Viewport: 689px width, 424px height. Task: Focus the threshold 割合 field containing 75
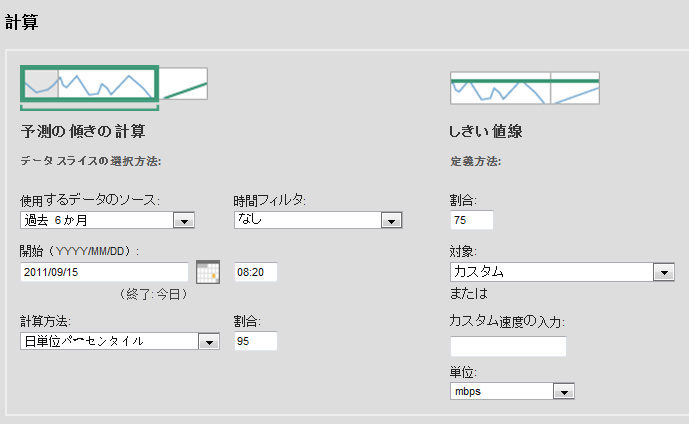472,221
